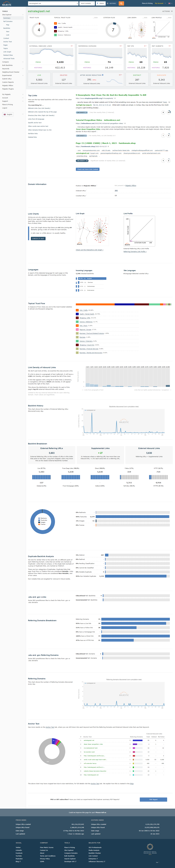
Task: Click the Majestic Million link in Domain Information
Action: coord(131,186)
